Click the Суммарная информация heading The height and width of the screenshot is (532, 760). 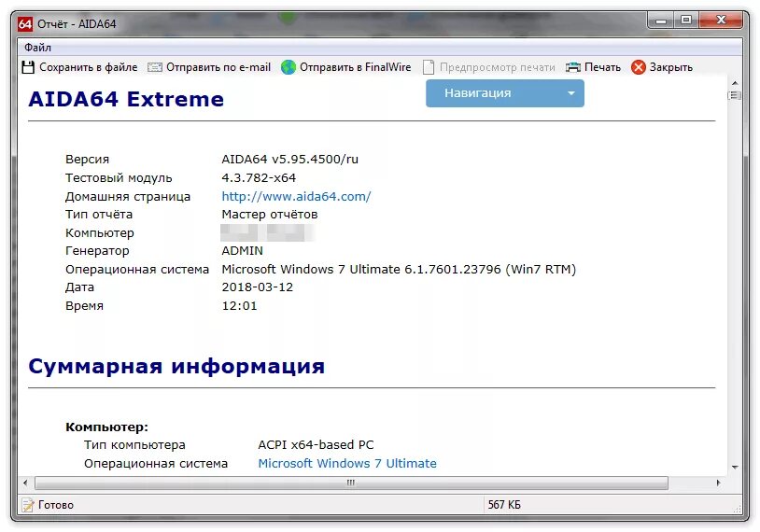[x=176, y=366]
